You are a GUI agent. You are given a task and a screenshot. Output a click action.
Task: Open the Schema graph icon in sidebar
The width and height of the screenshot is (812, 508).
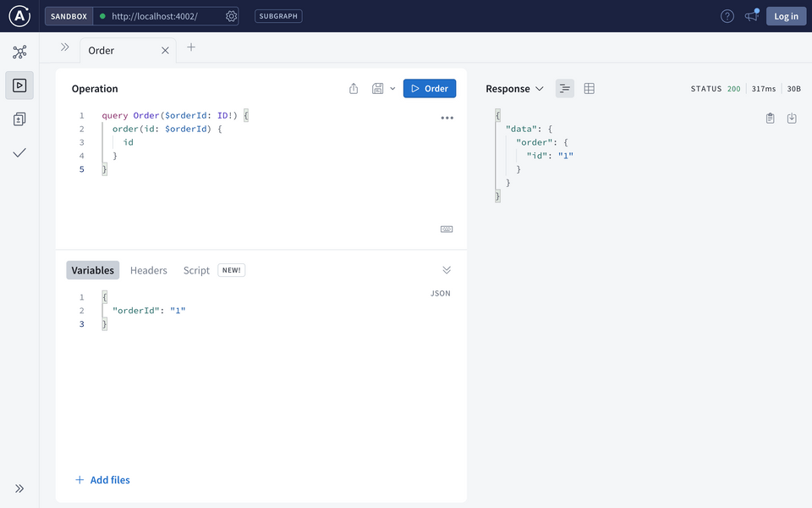click(19, 52)
